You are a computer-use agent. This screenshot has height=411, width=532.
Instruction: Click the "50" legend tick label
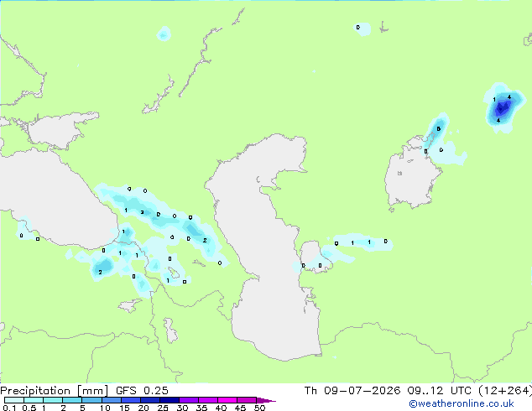259,408
